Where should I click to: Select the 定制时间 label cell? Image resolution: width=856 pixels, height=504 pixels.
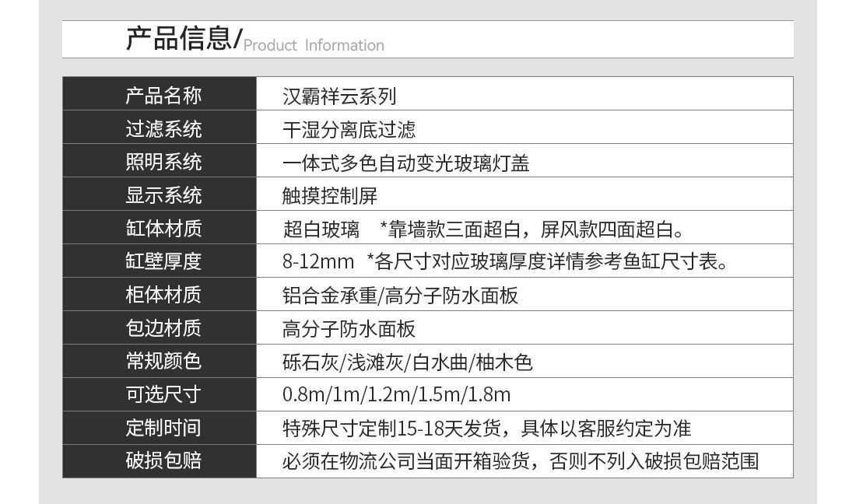(163, 429)
